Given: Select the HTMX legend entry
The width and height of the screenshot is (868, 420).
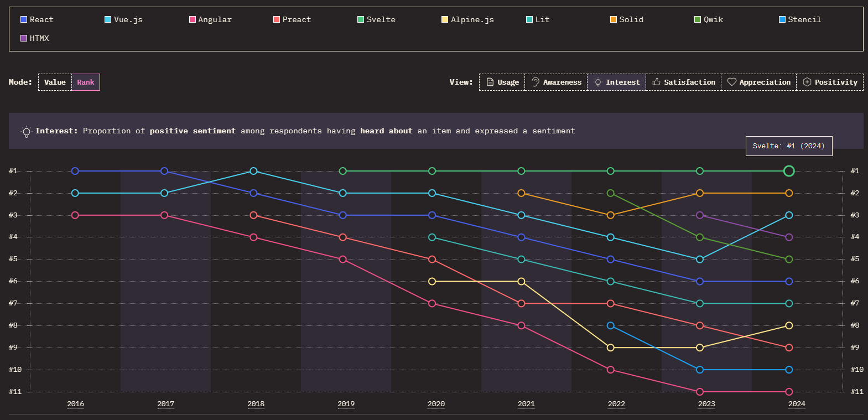Looking at the screenshot, I should (35, 38).
